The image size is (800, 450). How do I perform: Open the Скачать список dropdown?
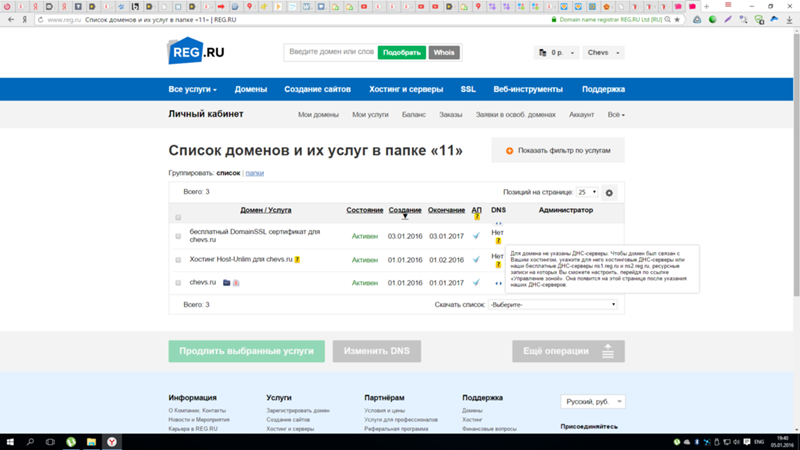click(553, 305)
